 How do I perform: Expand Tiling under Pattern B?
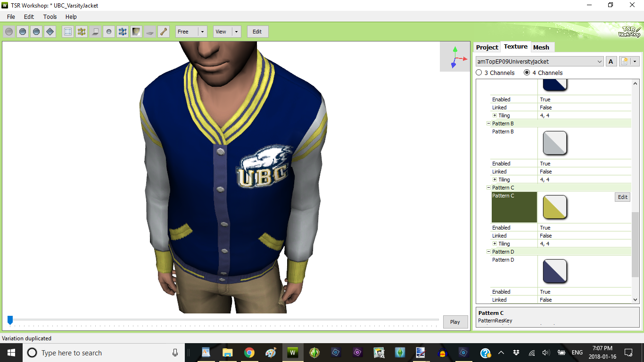pos(495,180)
